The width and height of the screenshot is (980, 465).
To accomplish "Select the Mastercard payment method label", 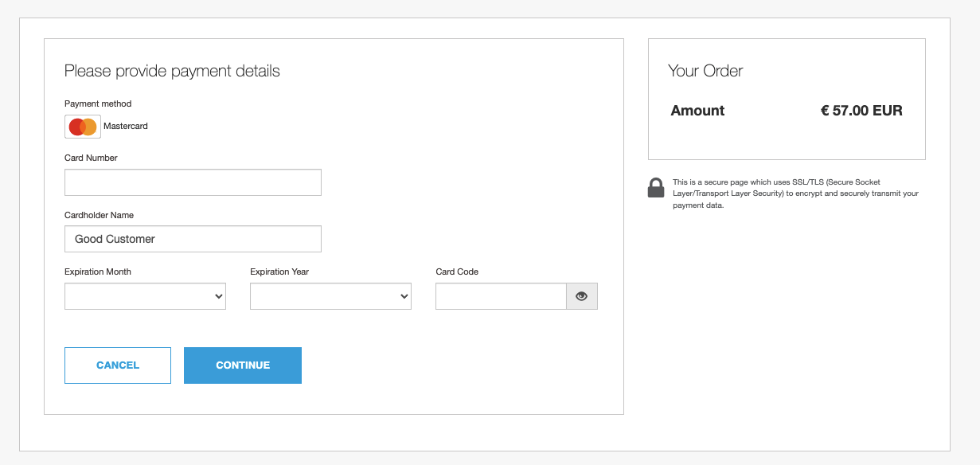I will [126, 127].
